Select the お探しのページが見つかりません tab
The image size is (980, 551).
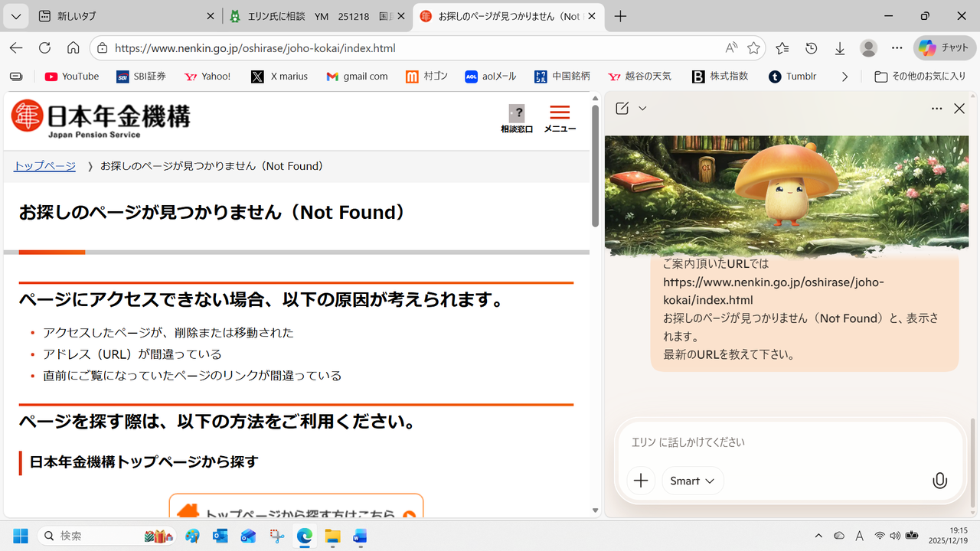pos(509,16)
